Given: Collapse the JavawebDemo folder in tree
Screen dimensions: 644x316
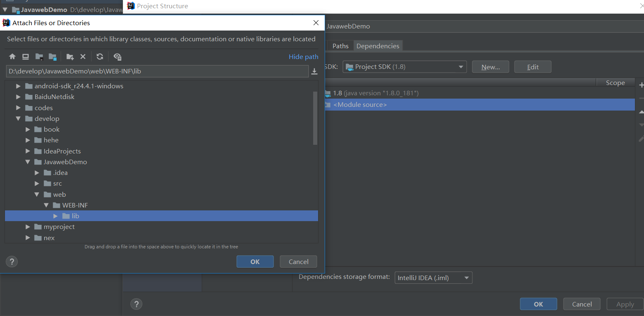Looking at the screenshot, I should tap(28, 162).
